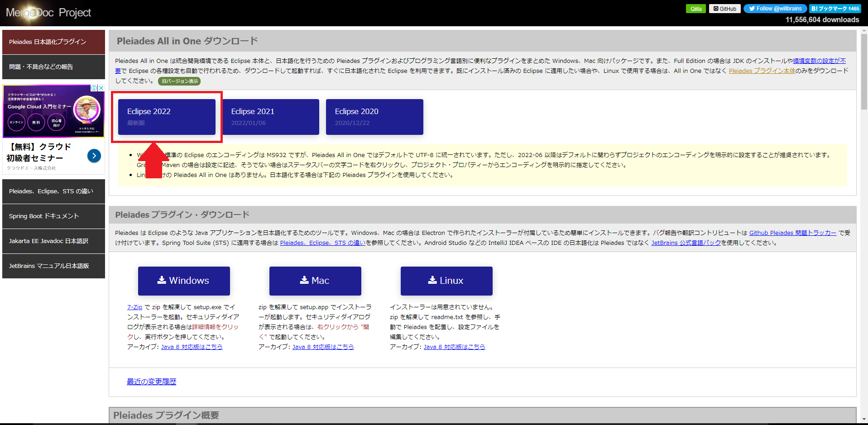The image size is (868, 425).
Task: Click the Google Cloud seminar ad banner
Action: 53,111
